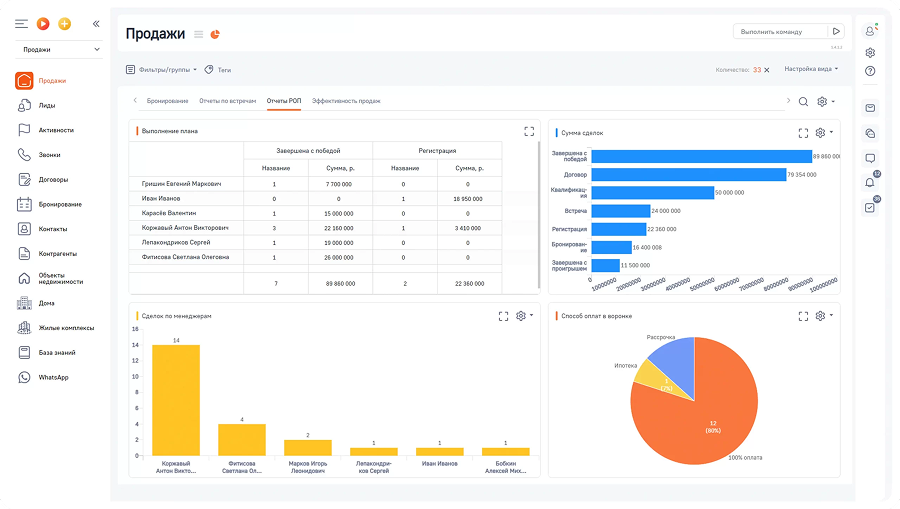Clear the Количество 33 filter with X
The width and height of the screenshot is (900, 509).
pyautogui.click(x=767, y=70)
